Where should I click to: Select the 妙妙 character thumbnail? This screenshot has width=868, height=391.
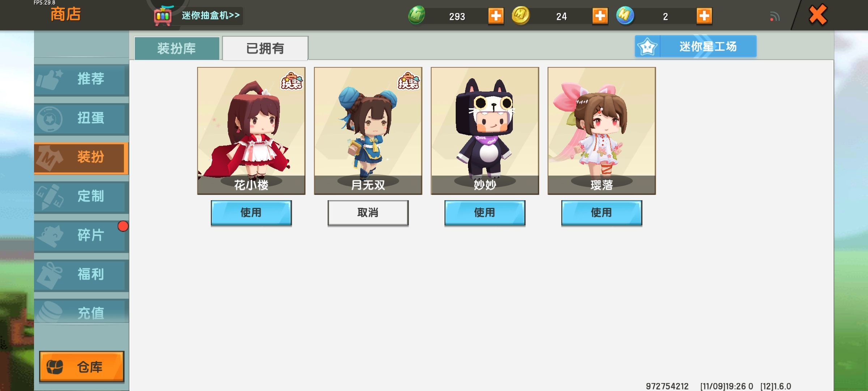[x=485, y=131]
